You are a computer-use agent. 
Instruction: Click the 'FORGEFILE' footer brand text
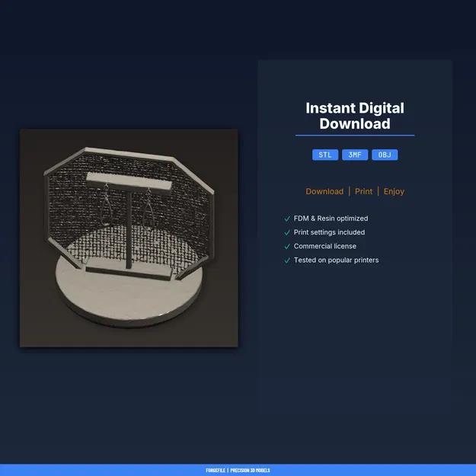[216, 470]
